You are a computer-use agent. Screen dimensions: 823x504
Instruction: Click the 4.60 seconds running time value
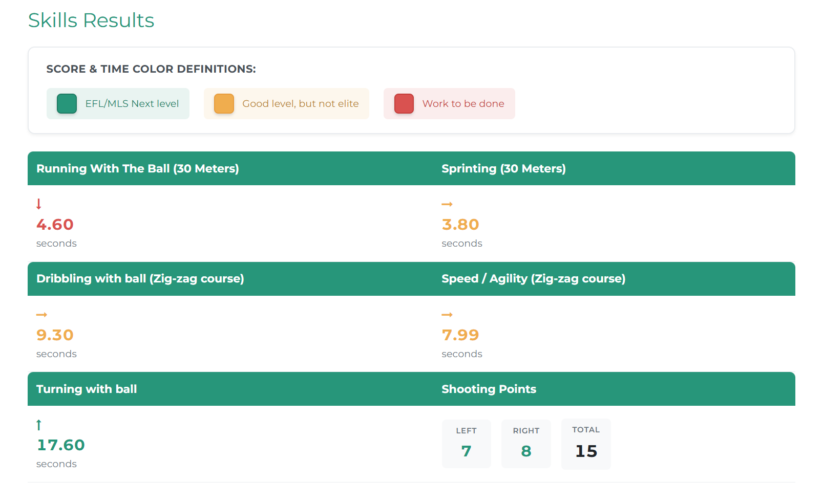(55, 225)
